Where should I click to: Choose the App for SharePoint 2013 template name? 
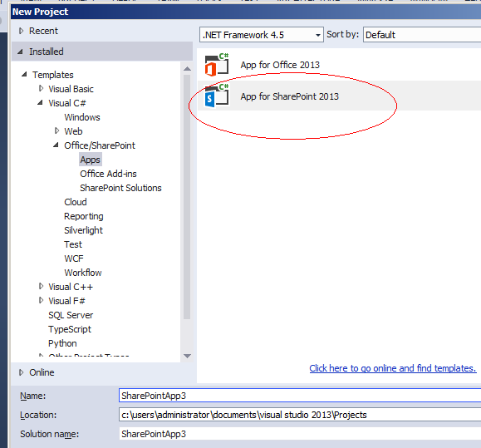coord(290,96)
